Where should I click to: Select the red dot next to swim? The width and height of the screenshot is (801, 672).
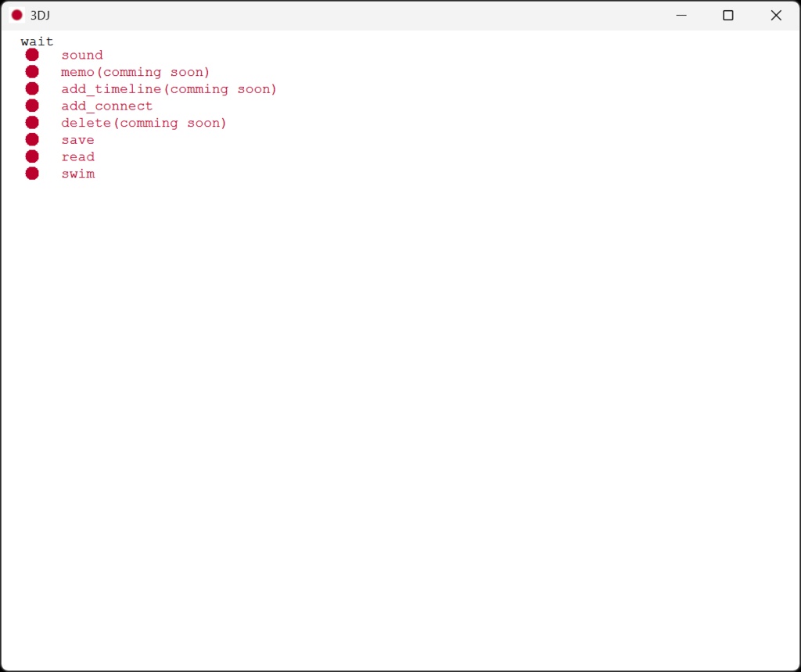tap(32, 173)
